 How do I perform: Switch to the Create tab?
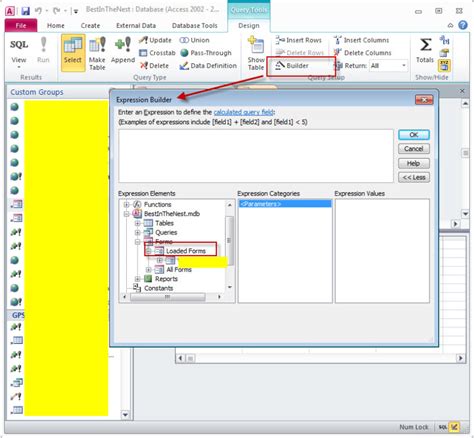pos(90,25)
